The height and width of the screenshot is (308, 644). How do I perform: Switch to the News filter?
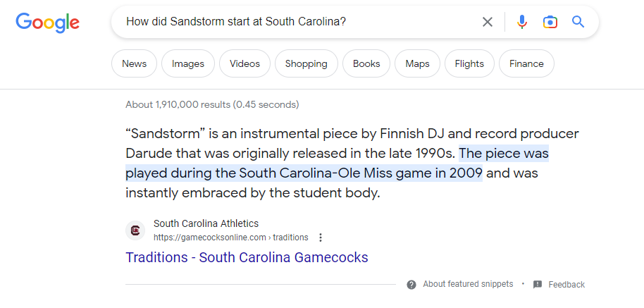point(135,63)
